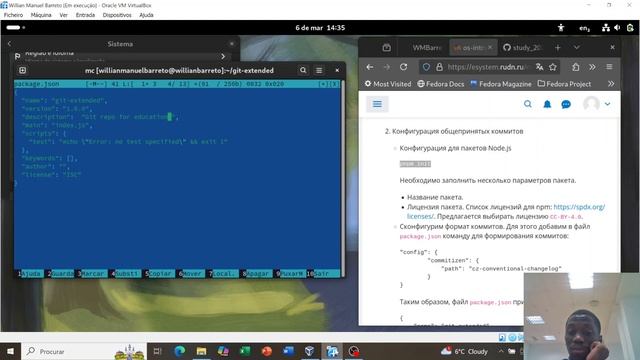Open the Firefox application hamburger menu
This screenshot has width=640, height=360.
[x=609, y=67]
